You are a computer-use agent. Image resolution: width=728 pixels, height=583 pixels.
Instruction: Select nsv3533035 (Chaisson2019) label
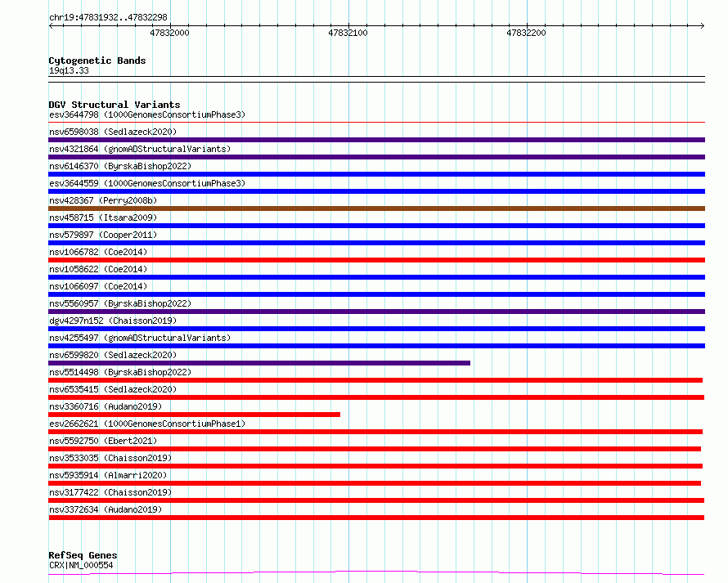click(110, 458)
